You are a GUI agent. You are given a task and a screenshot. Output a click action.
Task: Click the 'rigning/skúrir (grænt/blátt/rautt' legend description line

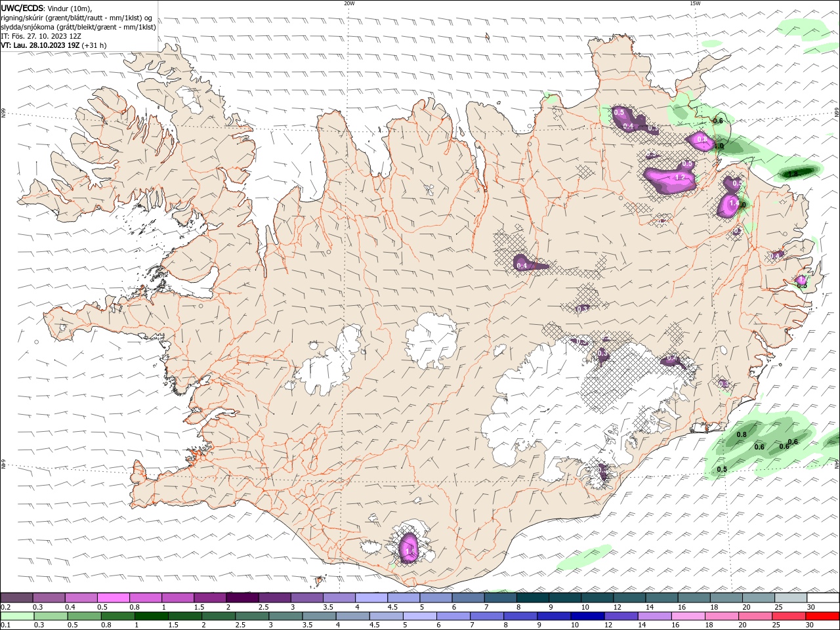click(77, 18)
